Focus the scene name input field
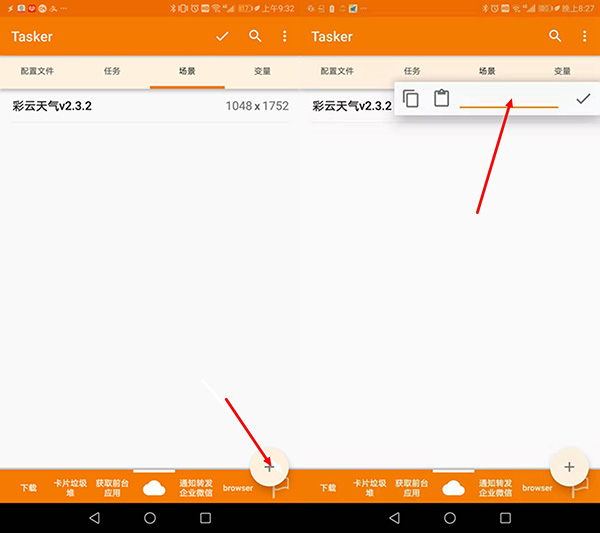 point(508,99)
